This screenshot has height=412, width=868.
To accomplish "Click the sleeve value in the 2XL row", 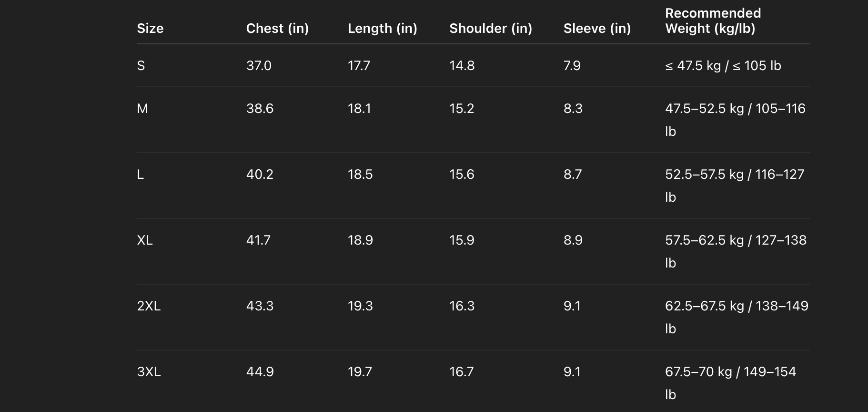I will tap(572, 306).
